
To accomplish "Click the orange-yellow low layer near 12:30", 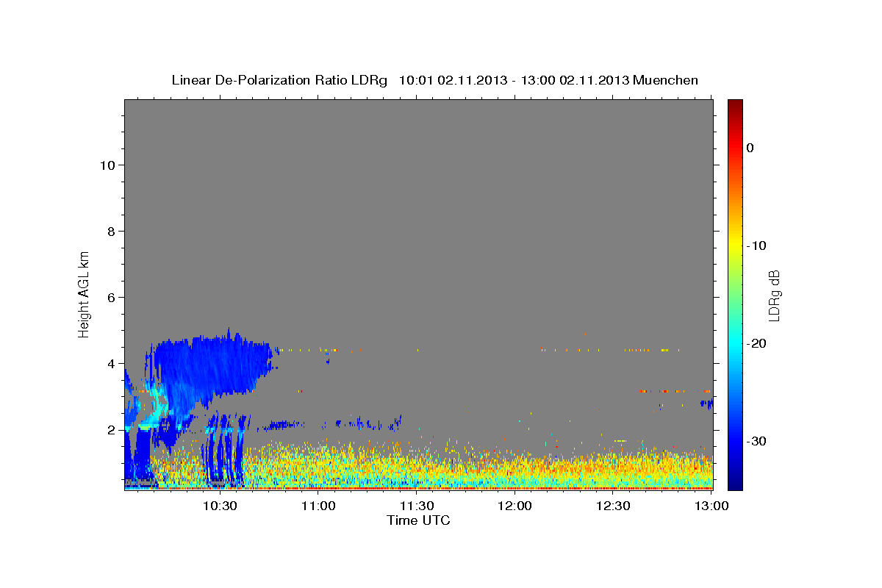I will point(614,467).
